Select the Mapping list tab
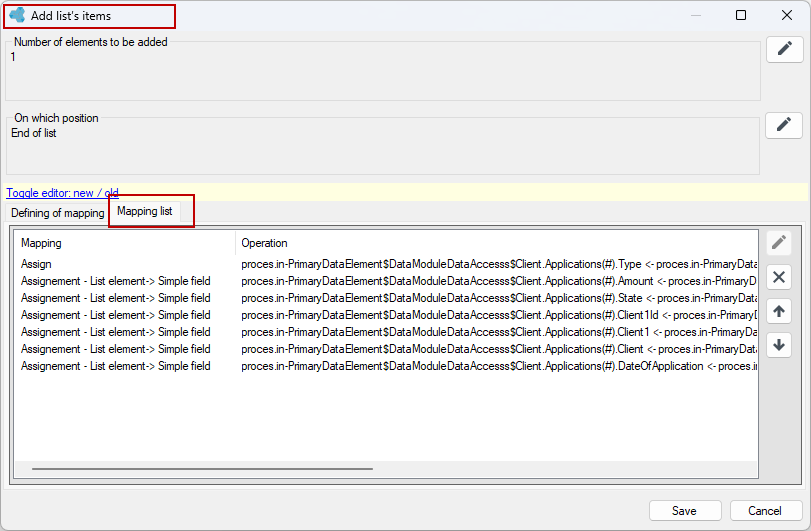The image size is (811, 531). 145,211
